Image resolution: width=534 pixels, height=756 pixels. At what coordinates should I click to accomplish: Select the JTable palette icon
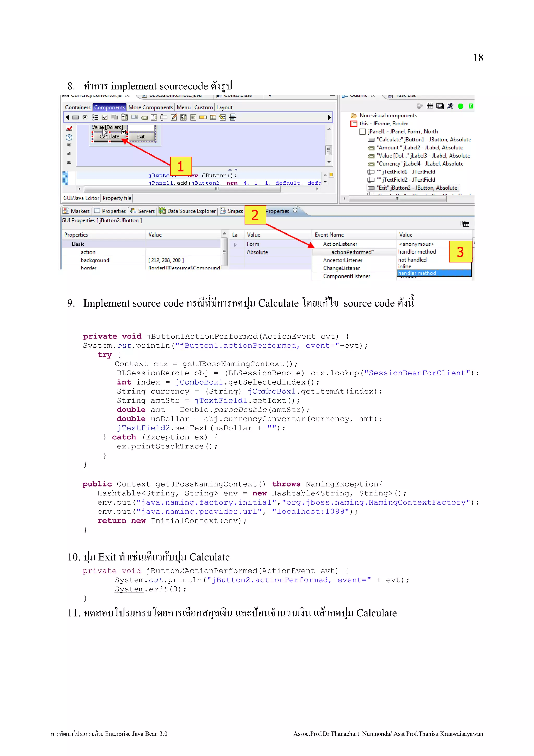pos(213,117)
